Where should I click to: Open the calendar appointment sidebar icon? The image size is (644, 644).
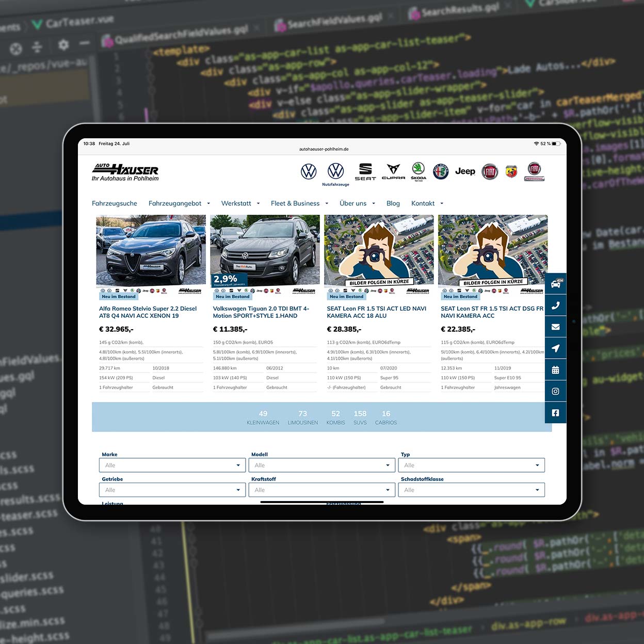pyautogui.click(x=556, y=370)
